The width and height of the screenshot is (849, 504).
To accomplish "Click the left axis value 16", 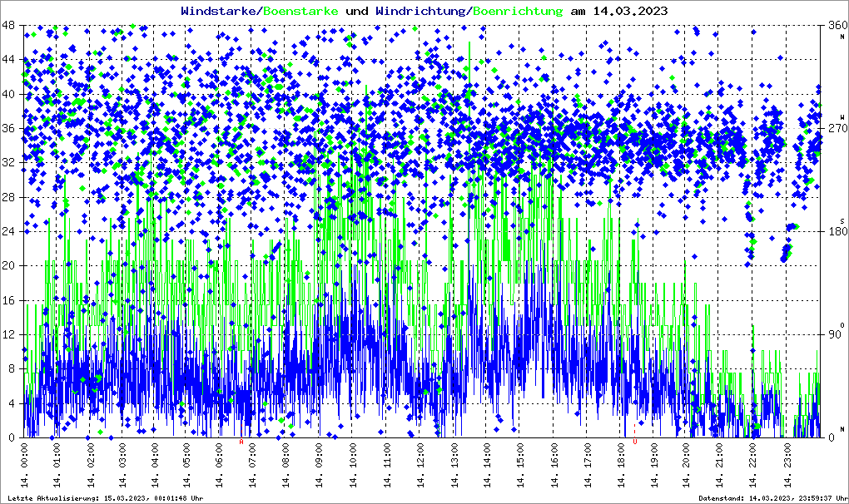I will [8, 300].
